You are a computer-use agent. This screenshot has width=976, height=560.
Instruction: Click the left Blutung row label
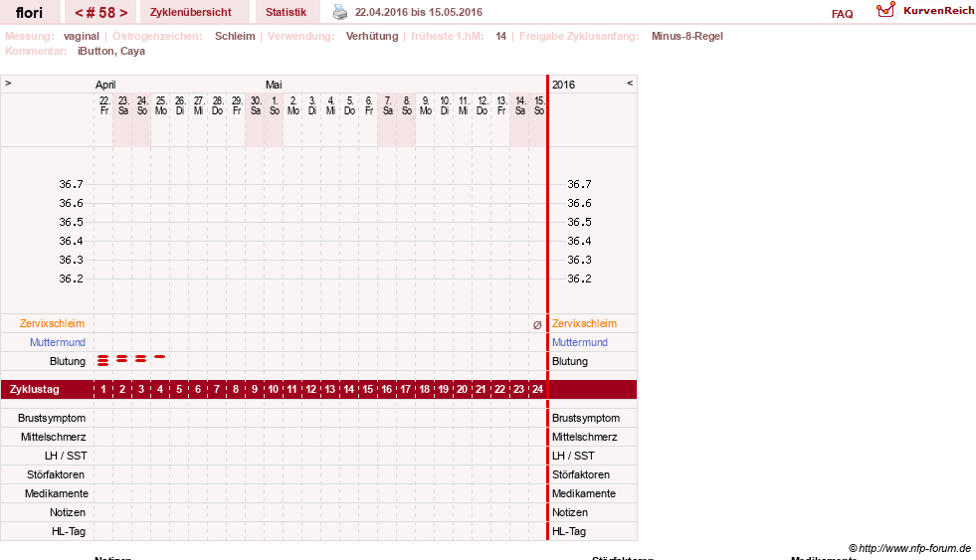coord(68,361)
